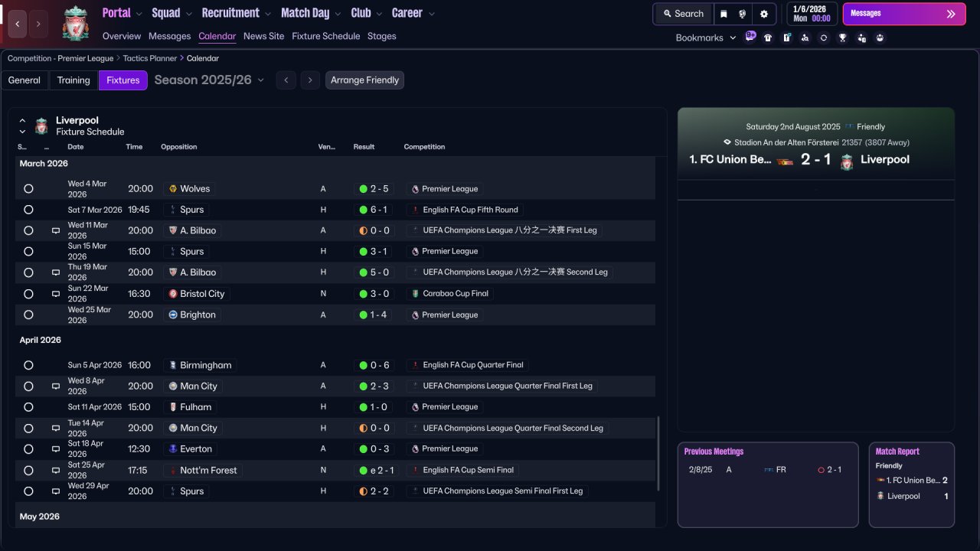980x551 pixels.
Task: Click the Liverpool badge in the match summary panel
Action: (847, 161)
